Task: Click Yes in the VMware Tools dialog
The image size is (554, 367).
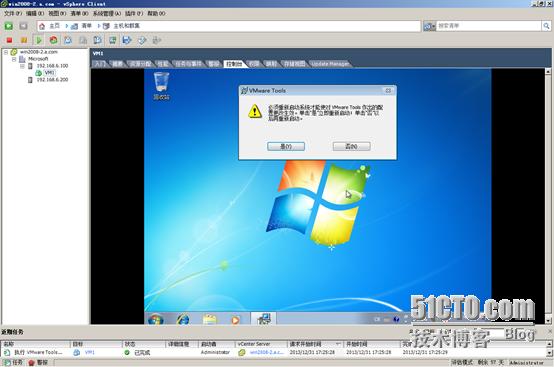Action: pos(286,146)
